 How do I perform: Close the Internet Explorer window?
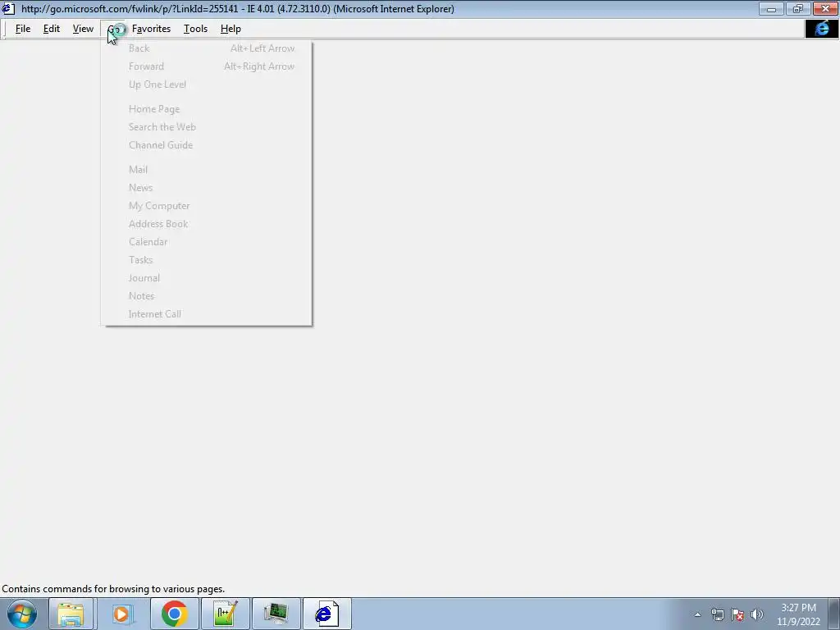(x=825, y=8)
